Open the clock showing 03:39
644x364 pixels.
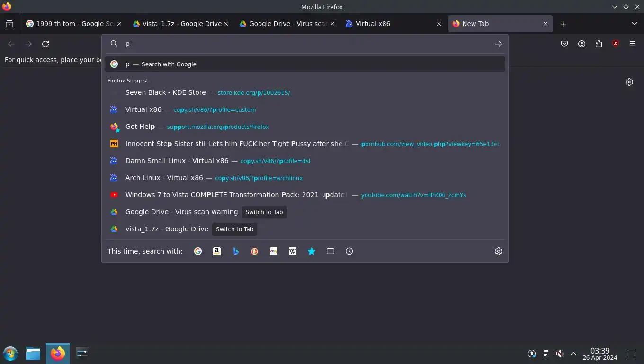coord(600,354)
